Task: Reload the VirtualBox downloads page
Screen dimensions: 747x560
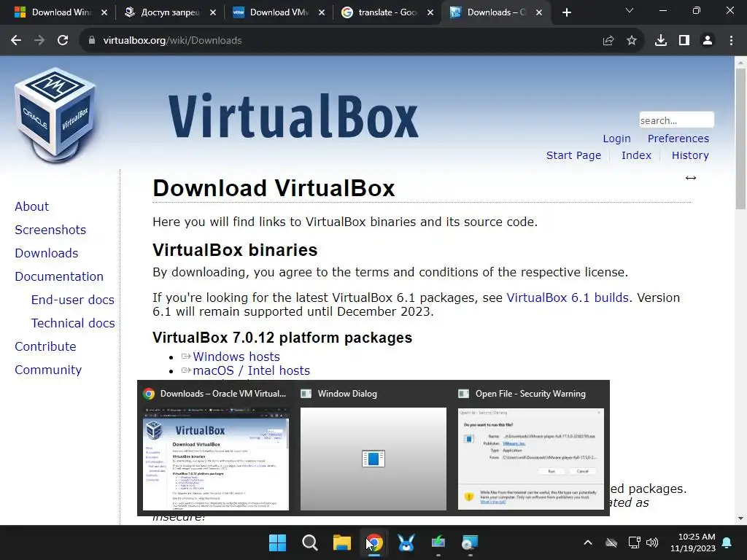Action: pos(63,41)
